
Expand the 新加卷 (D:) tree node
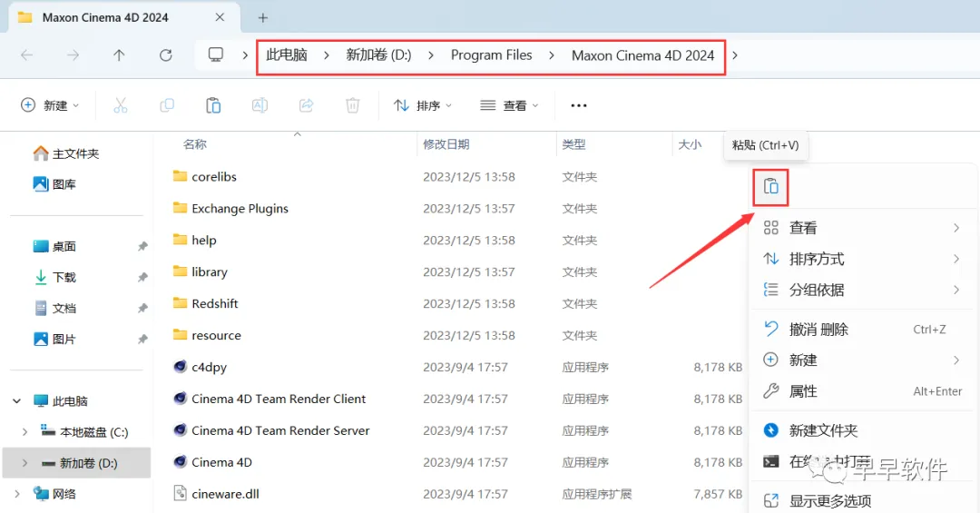tap(25, 463)
